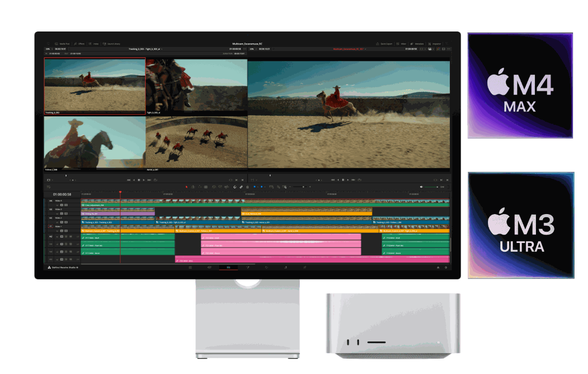The height and width of the screenshot is (374, 588).
Task: Toggle the Position Lock padlock icon
Action: (247, 187)
